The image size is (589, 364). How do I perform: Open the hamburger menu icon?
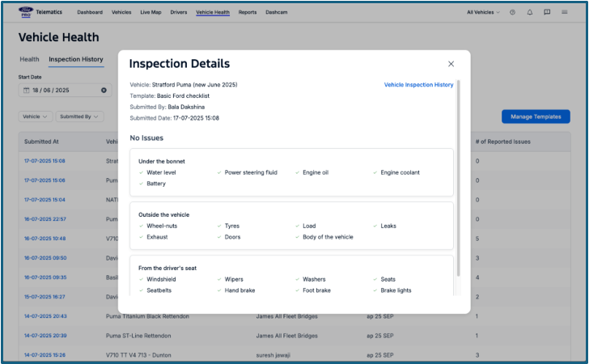(564, 12)
